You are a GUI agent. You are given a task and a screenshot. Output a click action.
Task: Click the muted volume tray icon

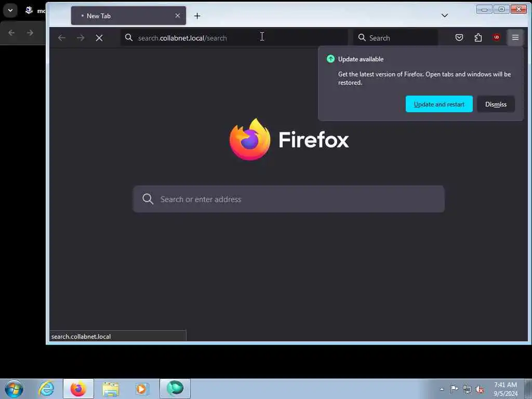click(480, 390)
